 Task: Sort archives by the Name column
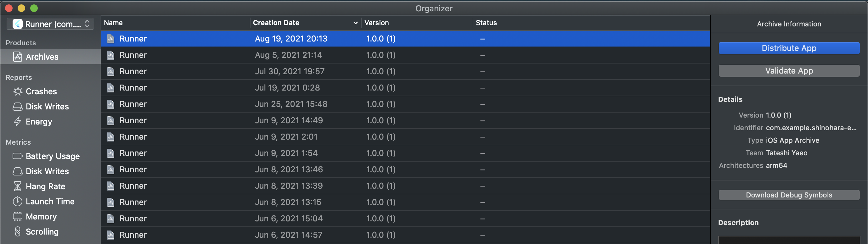coord(176,23)
